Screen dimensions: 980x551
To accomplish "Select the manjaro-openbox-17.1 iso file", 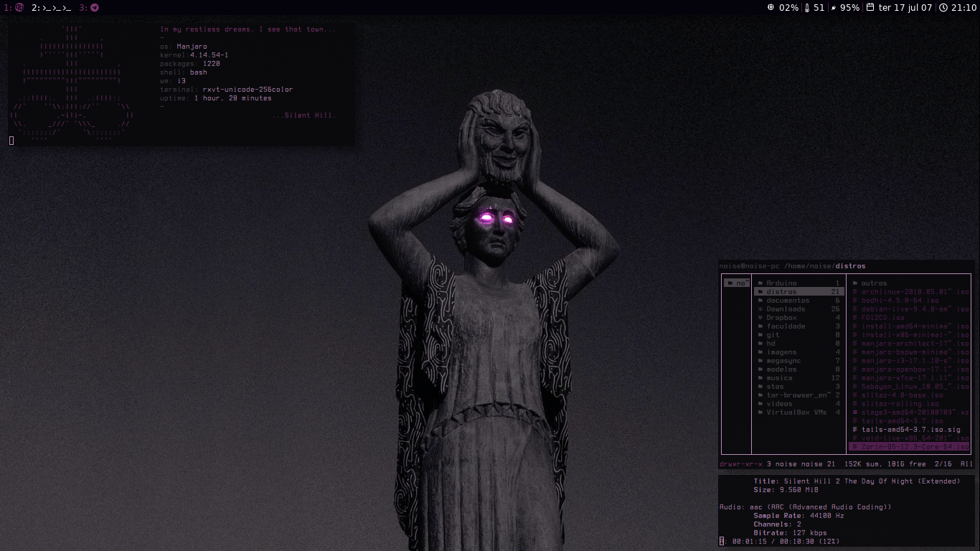I will (x=910, y=369).
